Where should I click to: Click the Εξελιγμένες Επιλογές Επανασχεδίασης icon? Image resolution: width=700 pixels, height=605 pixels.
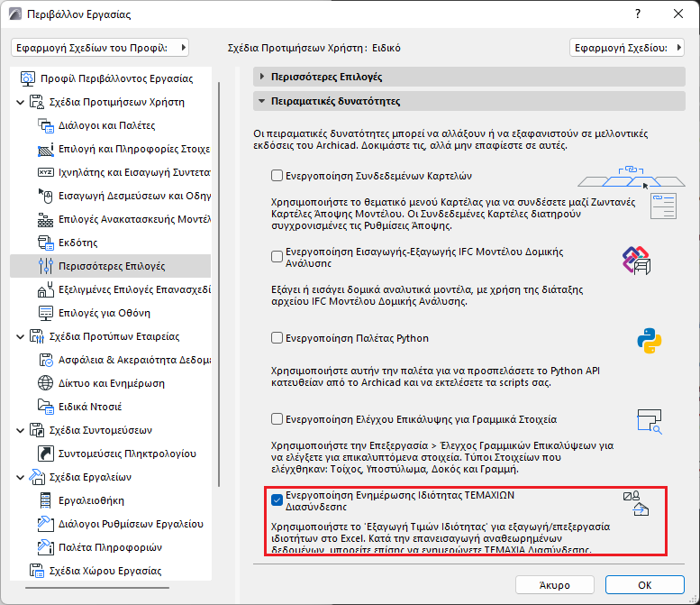(x=46, y=289)
